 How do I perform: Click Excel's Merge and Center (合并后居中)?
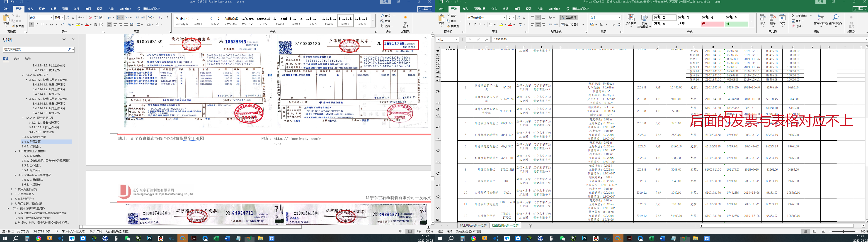570,24
